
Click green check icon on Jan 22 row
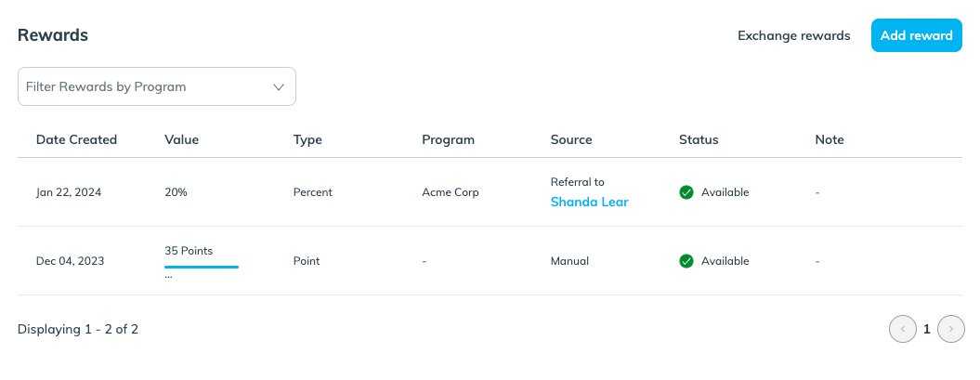(x=686, y=192)
